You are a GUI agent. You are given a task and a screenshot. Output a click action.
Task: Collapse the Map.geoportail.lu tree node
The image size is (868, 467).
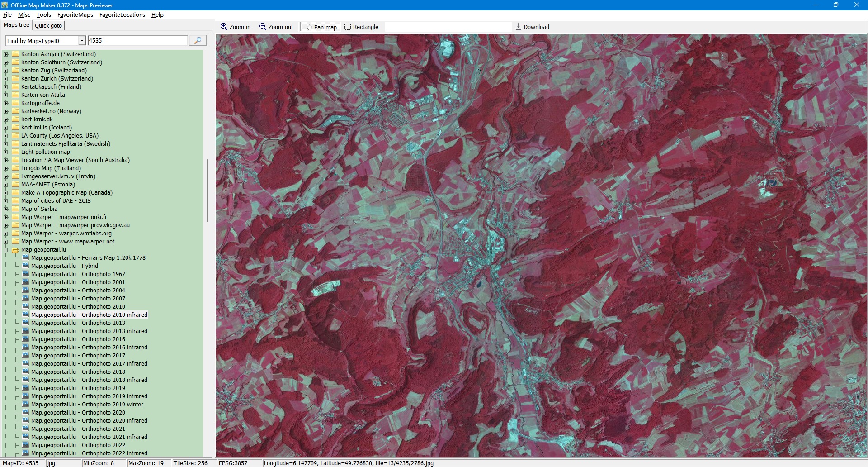point(6,250)
